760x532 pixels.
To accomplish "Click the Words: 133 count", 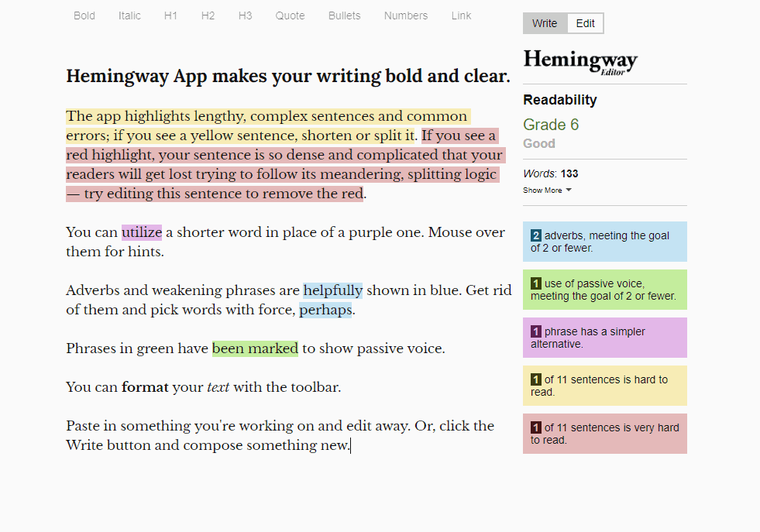I will [551, 173].
